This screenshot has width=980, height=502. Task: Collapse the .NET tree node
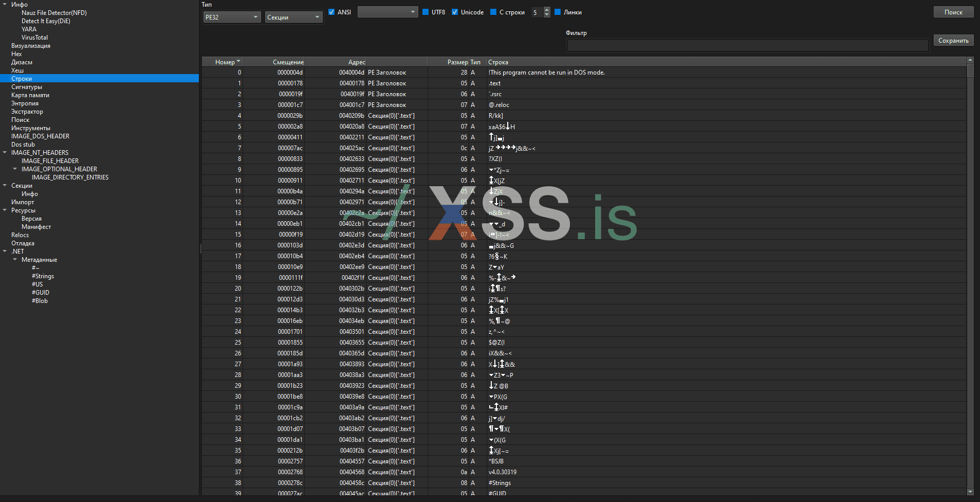pyautogui.click(x=5, y=252)
